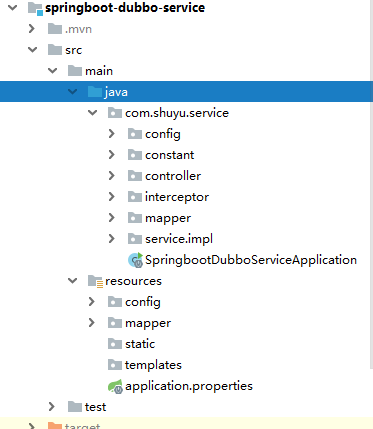
Task: Click the static folder icon
Action: 115,344
